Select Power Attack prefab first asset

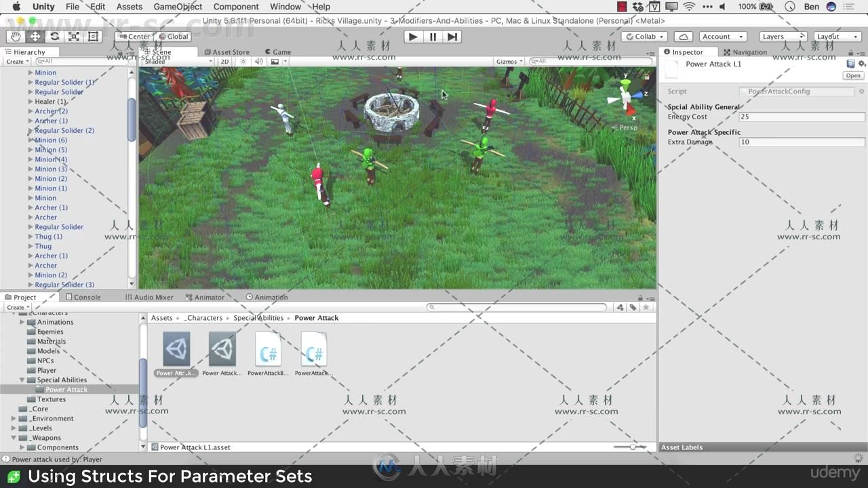click(x=176, y=353)
